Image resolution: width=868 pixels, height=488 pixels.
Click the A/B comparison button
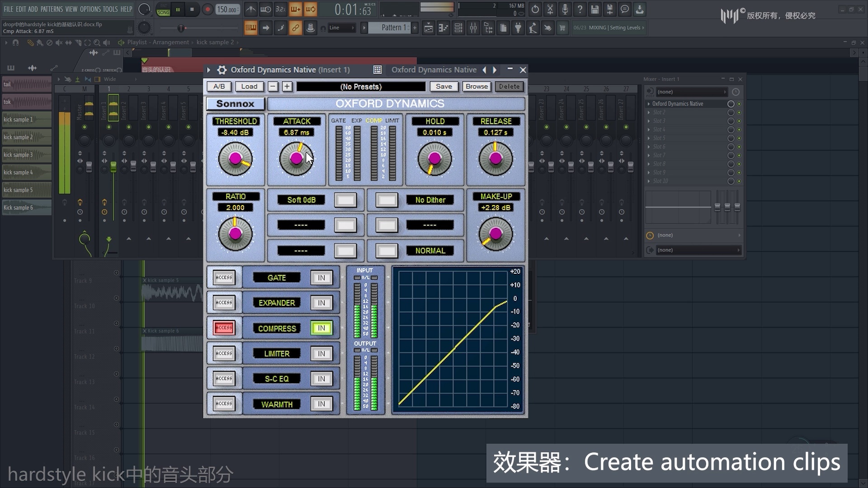pyautogui.click(x=218, y=86)
